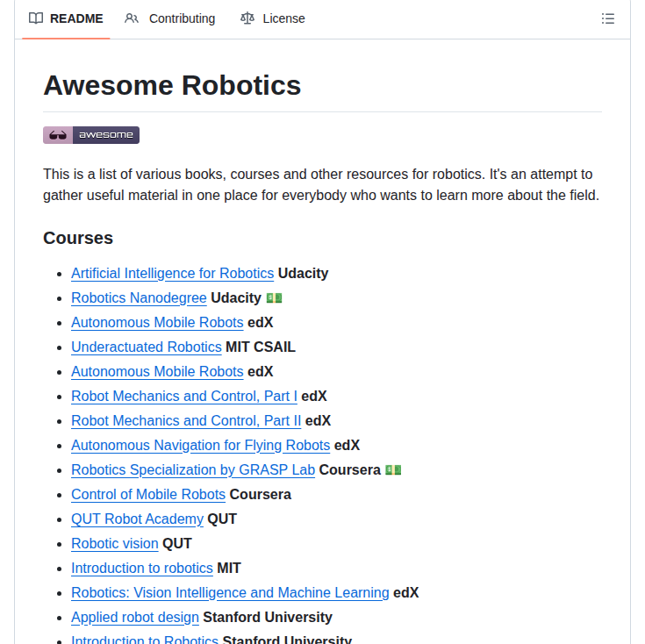
Task: Open the Robotics Nanodegree link
Action: [139, 297]
